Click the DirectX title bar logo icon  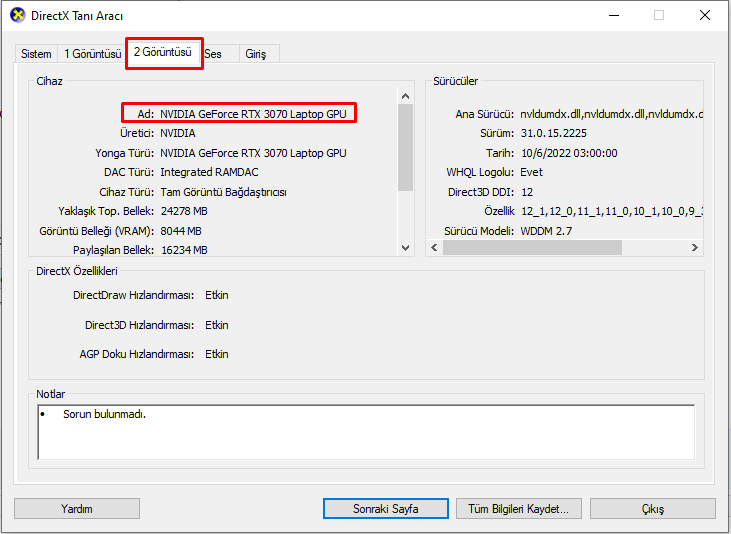(18, 15)
